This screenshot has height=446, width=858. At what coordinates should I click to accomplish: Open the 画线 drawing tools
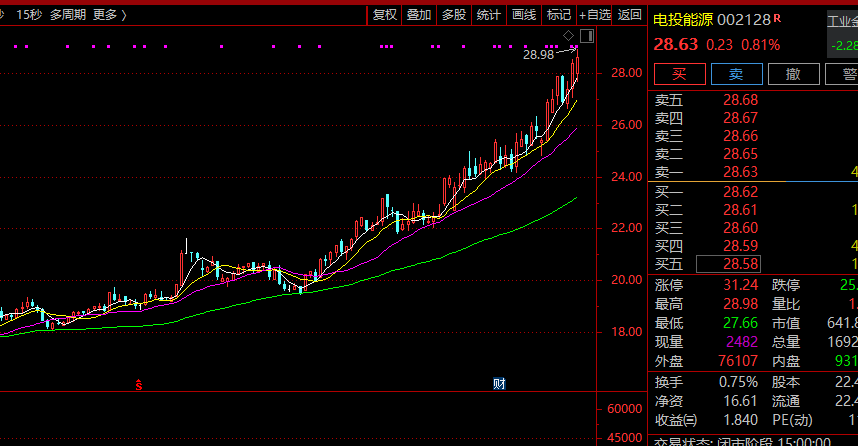[x=524, y=14]
